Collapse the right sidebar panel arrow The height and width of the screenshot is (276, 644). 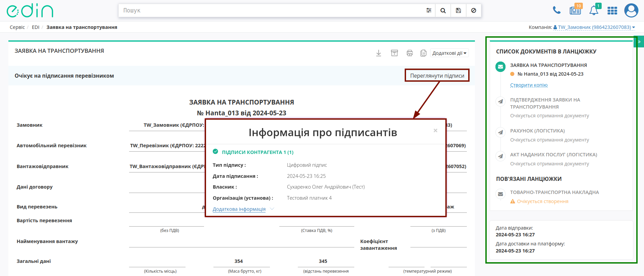[x=639, y=42]
